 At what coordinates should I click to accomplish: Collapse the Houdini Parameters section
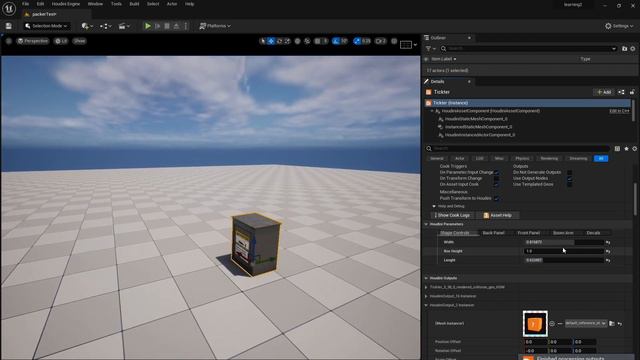point(426,224)
